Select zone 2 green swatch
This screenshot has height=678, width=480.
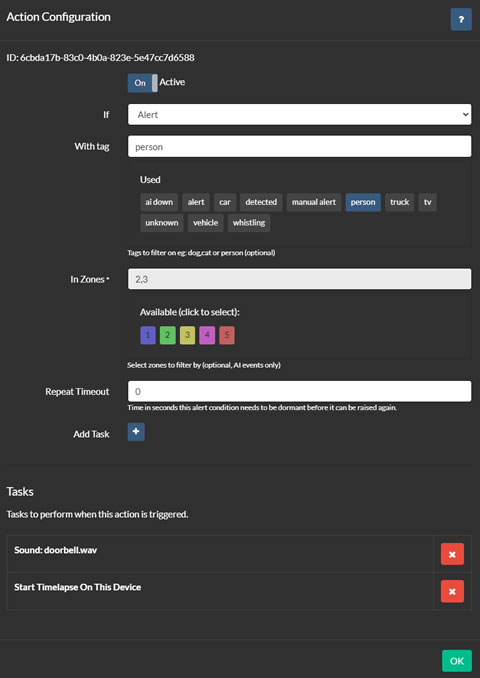tap(168, 335)
